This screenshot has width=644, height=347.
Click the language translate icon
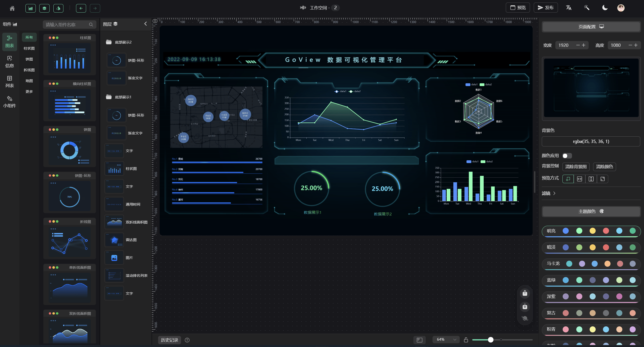point(568,8)
